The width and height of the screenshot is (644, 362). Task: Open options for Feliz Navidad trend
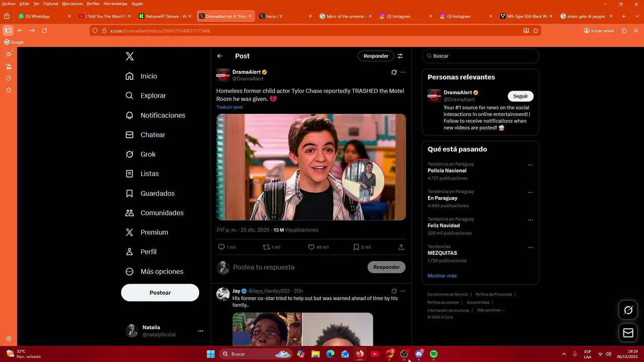[530, 220]
